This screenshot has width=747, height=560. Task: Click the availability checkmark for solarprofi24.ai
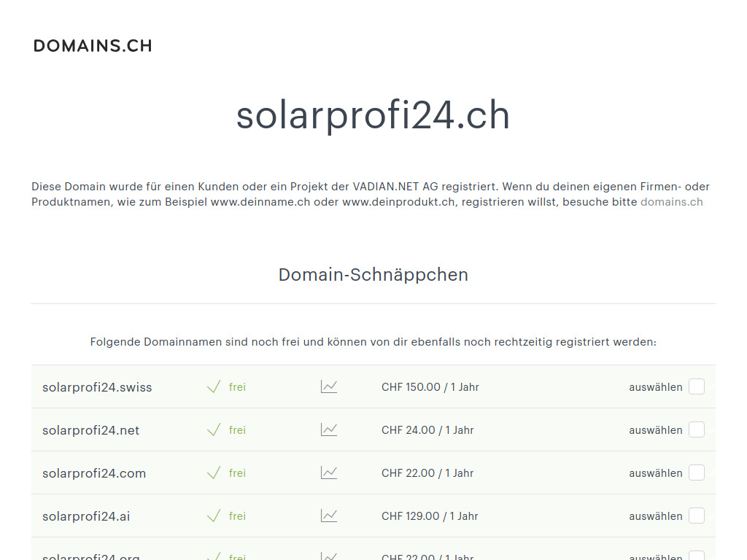coord(214,515)
